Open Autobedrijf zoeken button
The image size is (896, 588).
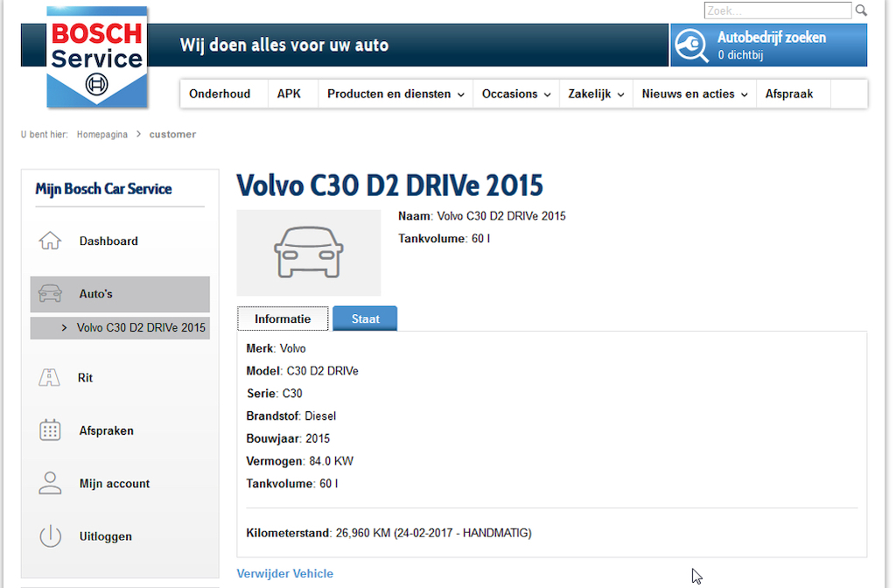[x=768, y=45]
